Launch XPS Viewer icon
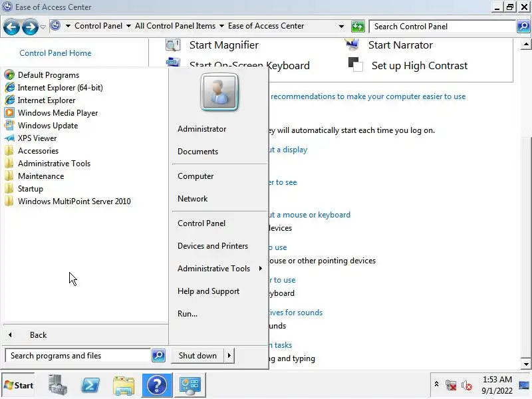The image size is (532, 399). tap(9, 138)
